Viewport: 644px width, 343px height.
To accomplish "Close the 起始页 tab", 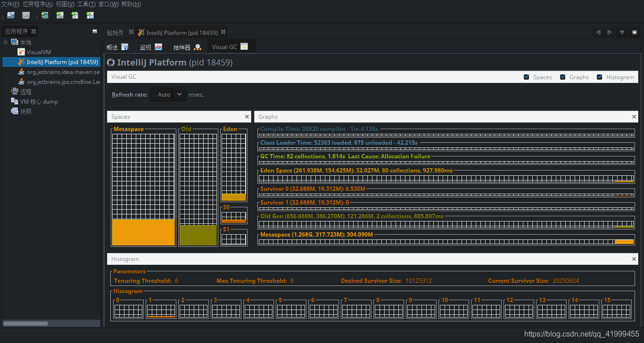I will pos(131,33).
